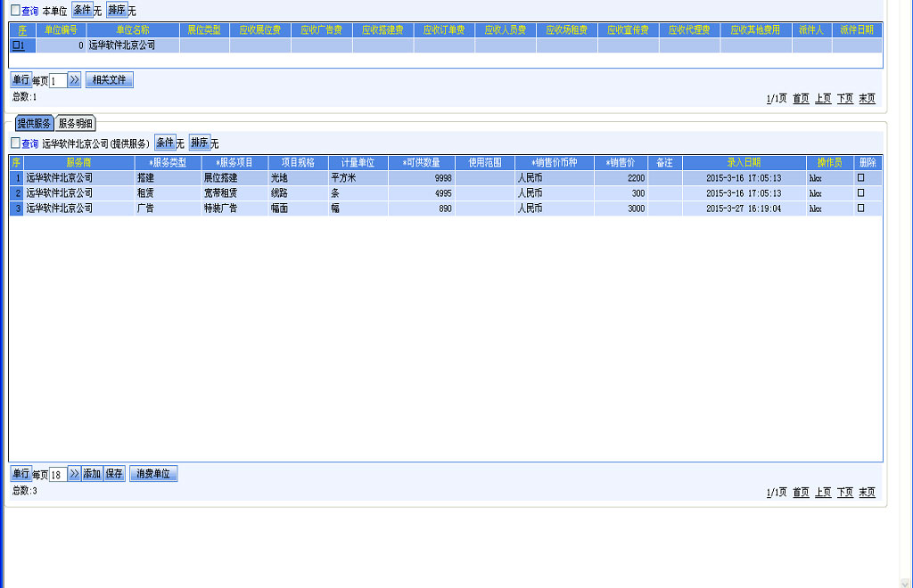Check 删除 box for the 搭建 service row

[860, 178]
